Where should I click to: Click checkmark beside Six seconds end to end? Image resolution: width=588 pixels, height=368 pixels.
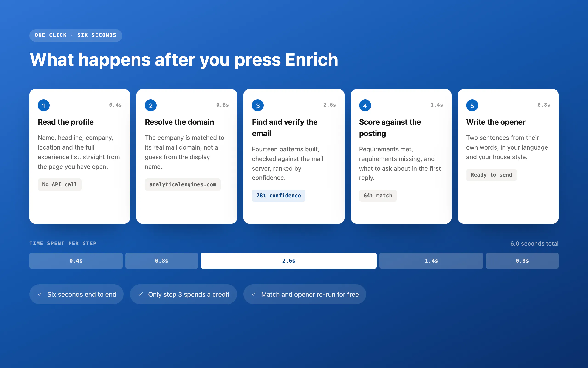pyautogui.click(x=40, y=294)
